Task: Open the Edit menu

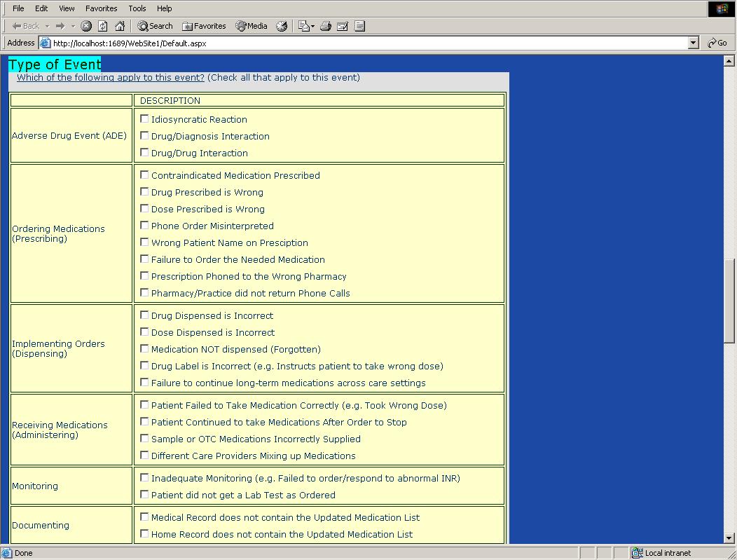Action: pos(41,8)
